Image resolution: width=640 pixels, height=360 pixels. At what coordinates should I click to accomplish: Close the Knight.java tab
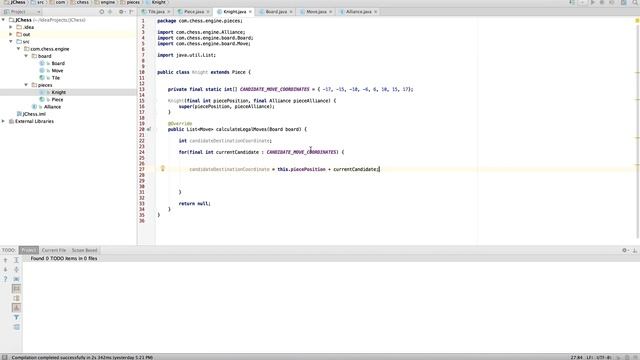[250, 12]
